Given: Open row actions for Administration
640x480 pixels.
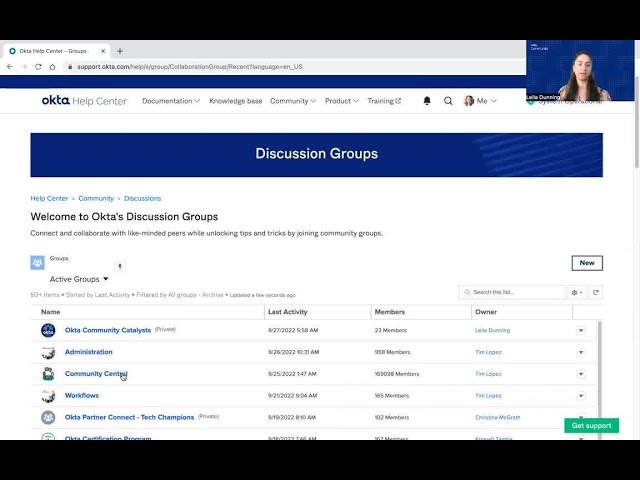Looking at the screenshot, I should pyautogui.click(x=581, y=352).
